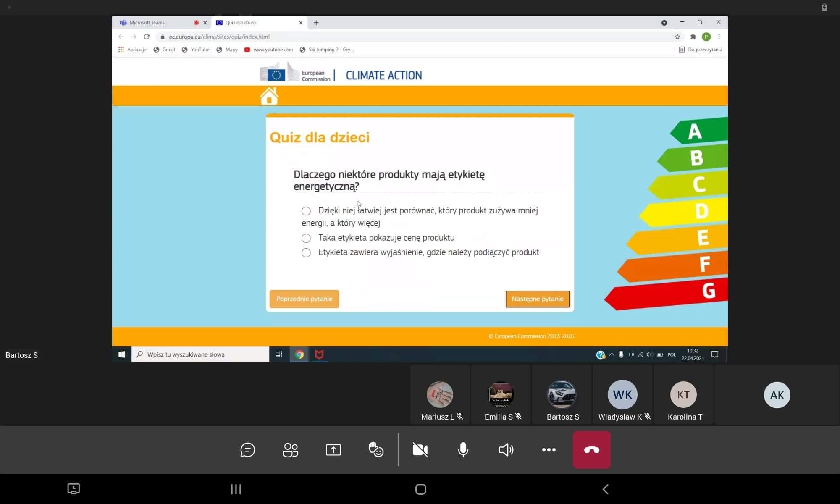The width and height of the screenshot is (840, 504).
Task: Switch to the Microsoft Teams browser tab
Action: (147, 23)
